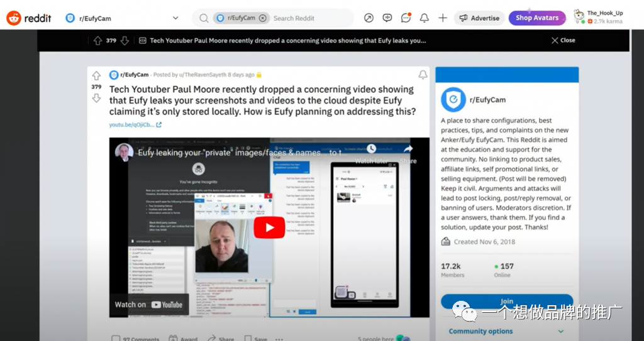This screenshot has width=644, height=341.
Task: Toggle post notification bell
Action: pos(423,75)
